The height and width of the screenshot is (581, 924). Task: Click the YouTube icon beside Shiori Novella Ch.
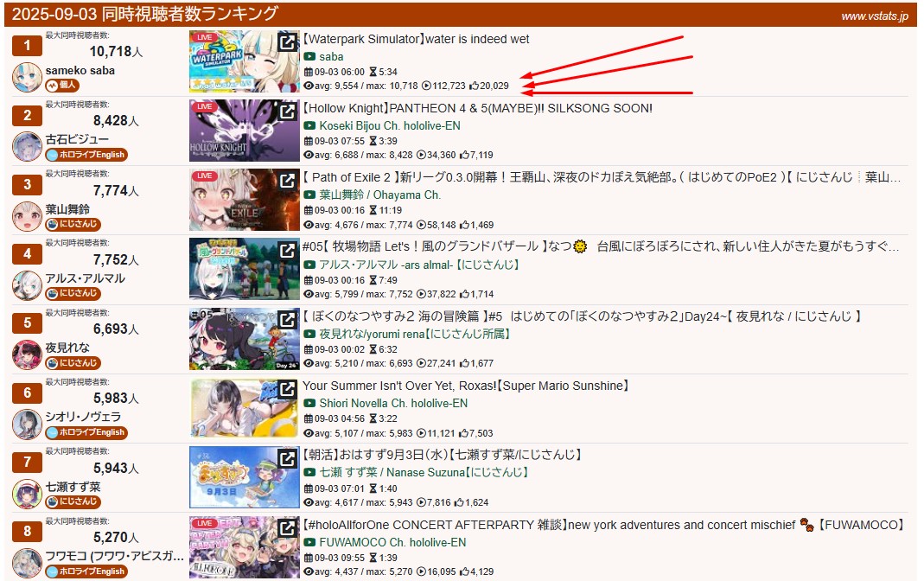click(x=309, y=403)
